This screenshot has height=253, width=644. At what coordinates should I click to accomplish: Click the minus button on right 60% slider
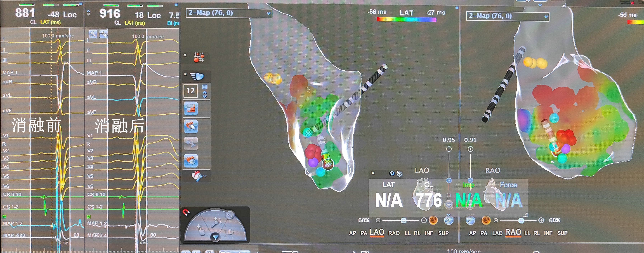tap(496, 220)
